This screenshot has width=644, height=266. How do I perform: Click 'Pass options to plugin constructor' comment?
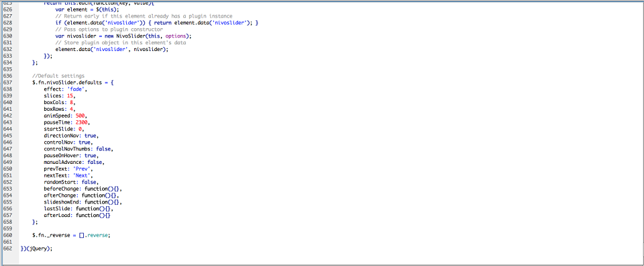click(109, 29)
